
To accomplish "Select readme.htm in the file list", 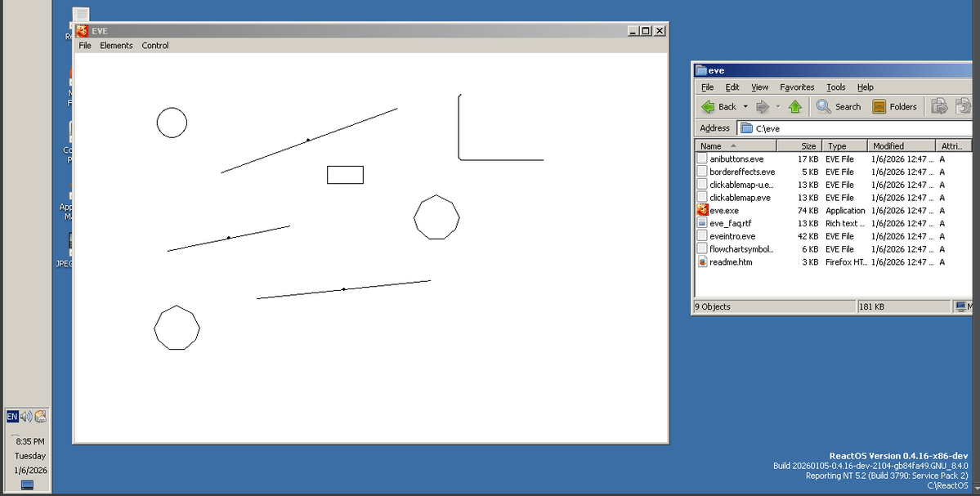I will tap(730, 261).
